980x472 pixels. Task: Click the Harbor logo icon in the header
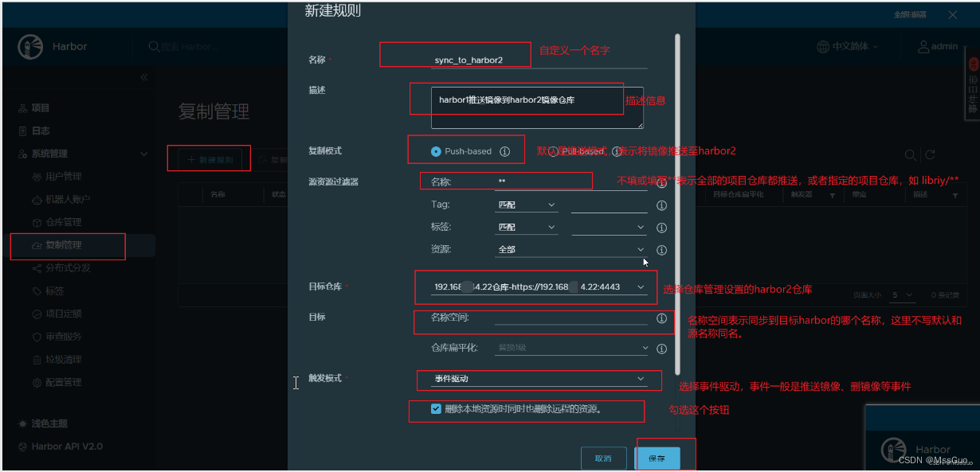click(x=30, y=47)
